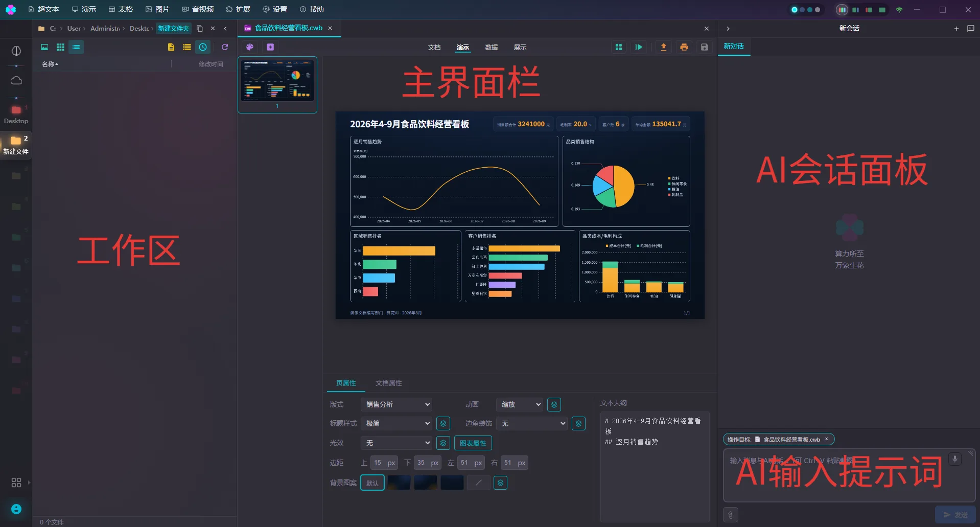Start a new session with plus icon
Viewport: 980px width, 527px height.
pyautogui.click(x=956, y=29)
